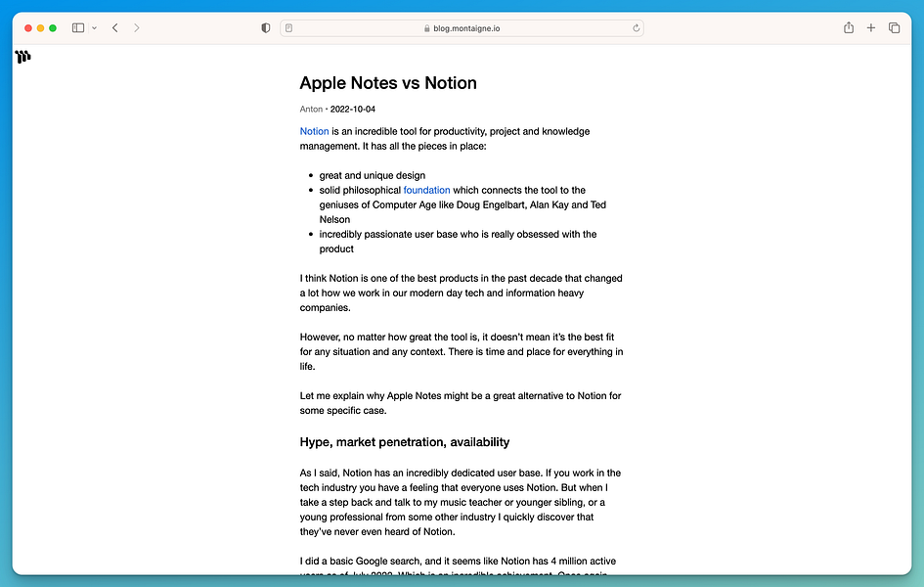Click the lock icon in address bar

tap(426, 27)
